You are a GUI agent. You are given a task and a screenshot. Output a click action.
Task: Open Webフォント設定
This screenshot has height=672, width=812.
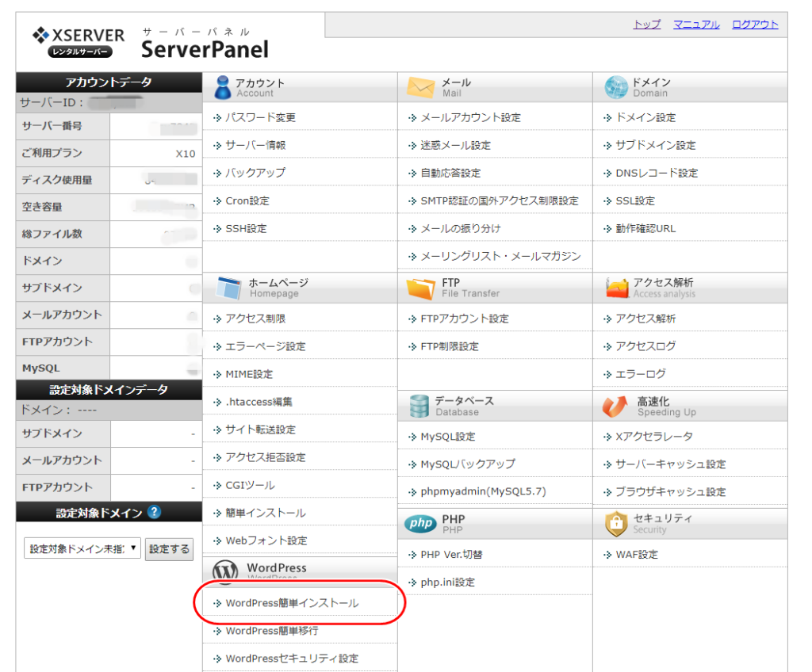[x=266, y=540]
